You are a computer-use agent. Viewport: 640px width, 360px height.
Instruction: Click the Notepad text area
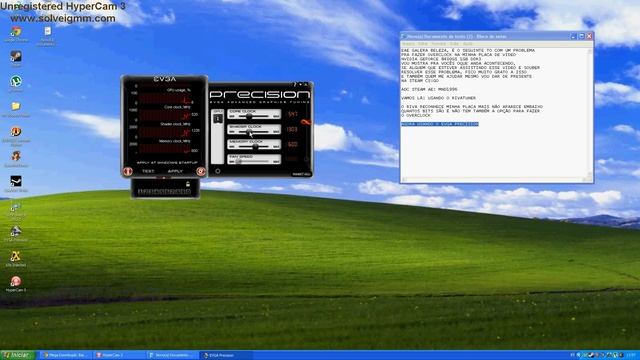(x=494, y=112)
